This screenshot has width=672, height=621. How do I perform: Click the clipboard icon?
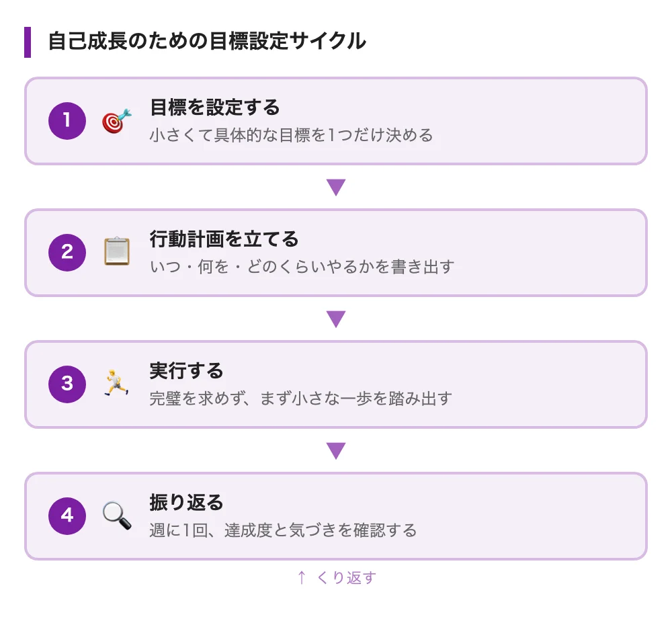pyautogui.click(x=116, y=252)
